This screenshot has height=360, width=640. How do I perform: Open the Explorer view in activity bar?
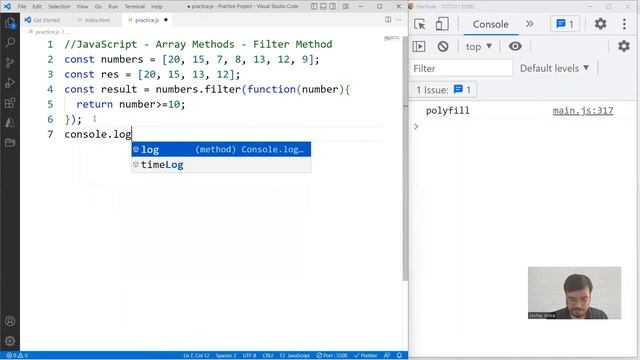[x=10, y=23]
